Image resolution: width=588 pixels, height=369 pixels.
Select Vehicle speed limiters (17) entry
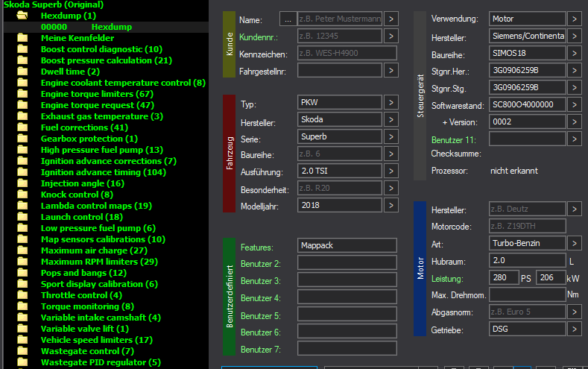97,340
